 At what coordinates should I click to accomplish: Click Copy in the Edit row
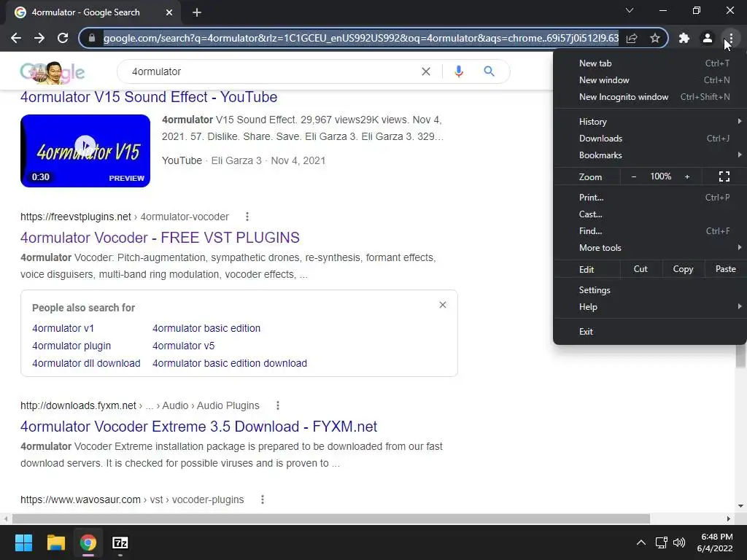pyautogui.click(x=683, y=269)
